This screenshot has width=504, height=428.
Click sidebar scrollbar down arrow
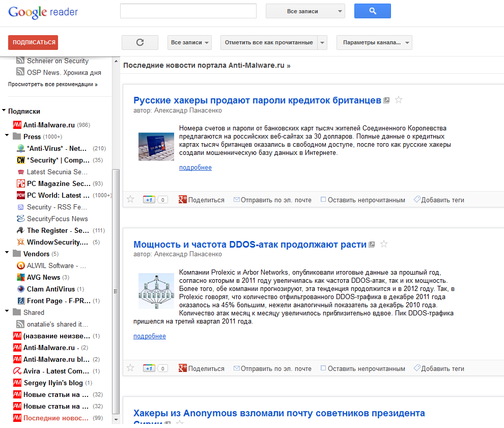click(x=116, y=420)
